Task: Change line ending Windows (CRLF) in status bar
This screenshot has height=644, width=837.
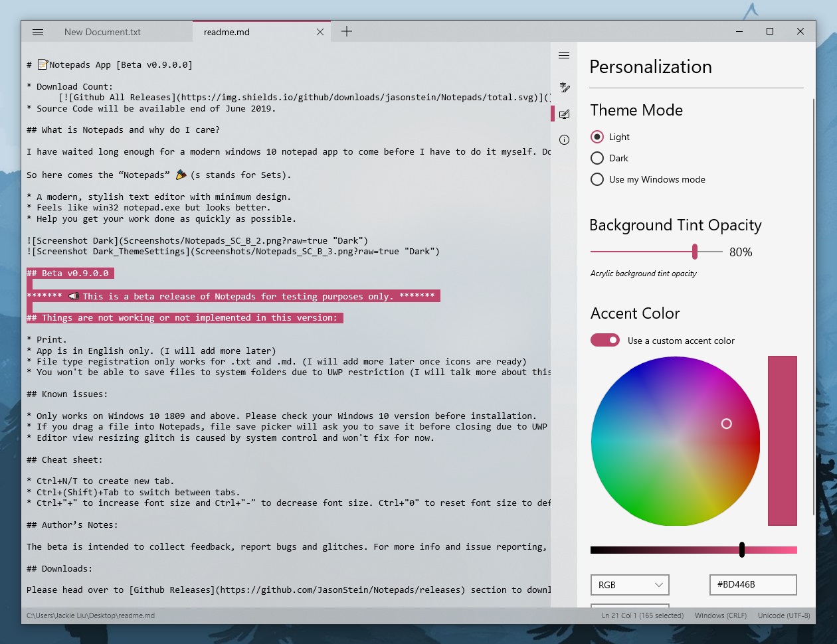Action: click(721, 615)
